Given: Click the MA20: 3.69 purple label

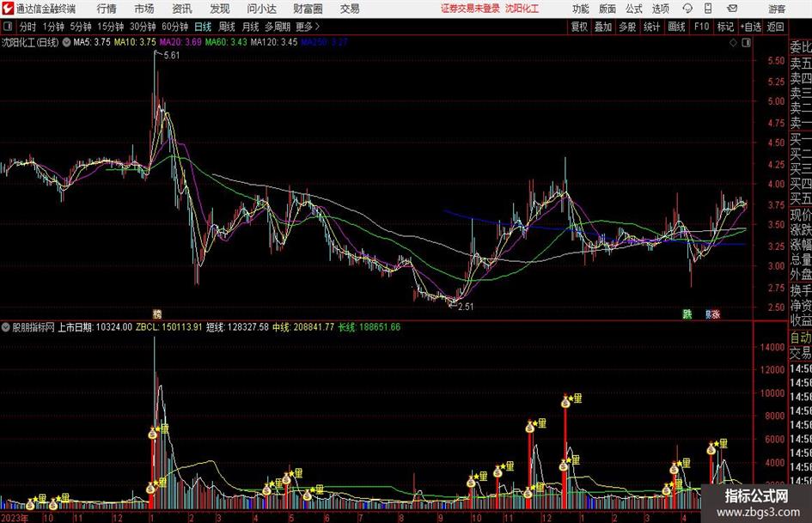Looking at the screenshot, I should tap(180, 42).
